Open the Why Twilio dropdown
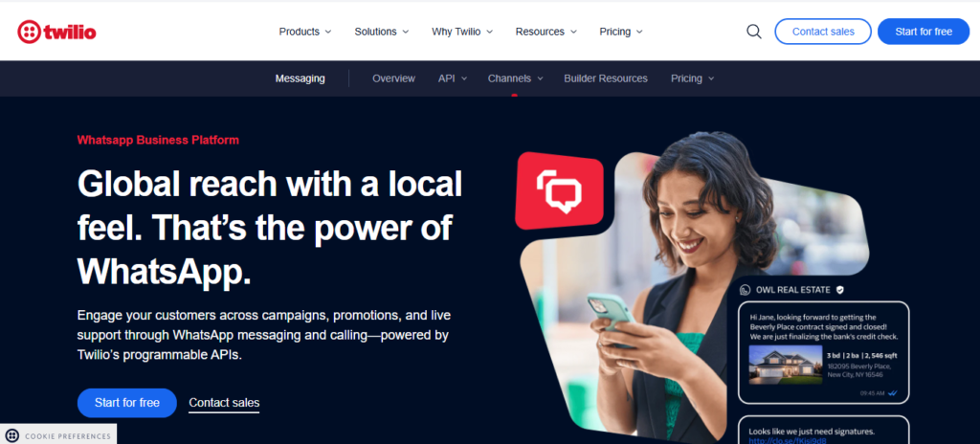 coord(462,32)
